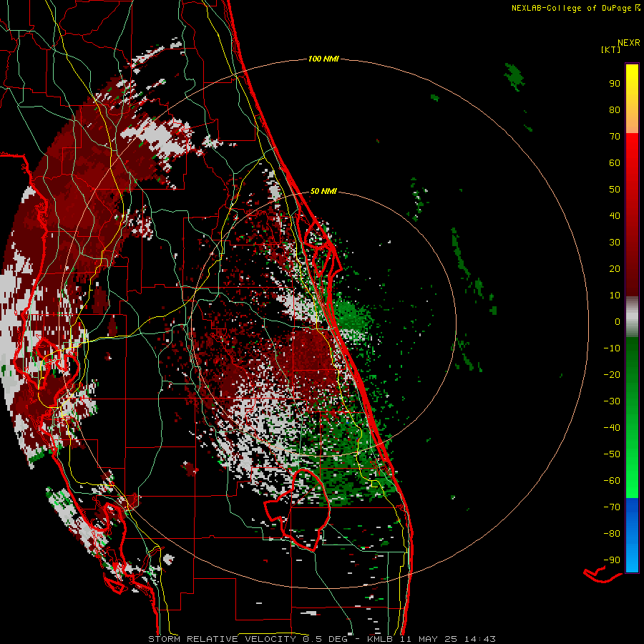Image resolution: width=644 pixels, height=644 pixels.
Task: Click the 0 value on the velocity scale
Action: (618, 321)
